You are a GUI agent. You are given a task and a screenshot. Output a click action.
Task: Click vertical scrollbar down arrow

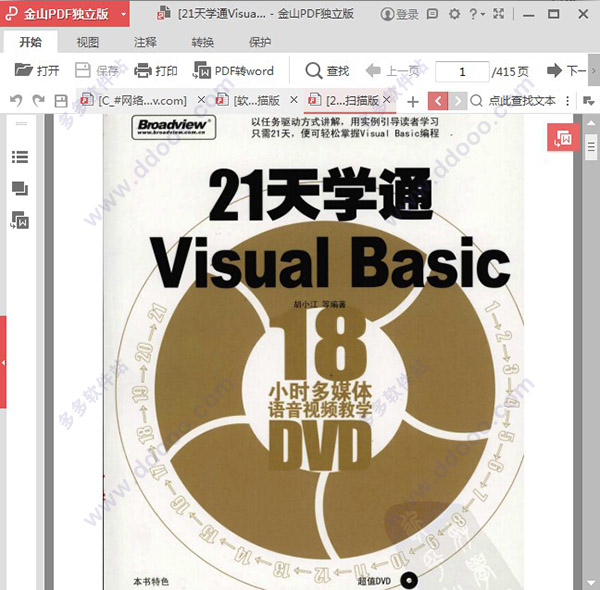coord(591,582)
